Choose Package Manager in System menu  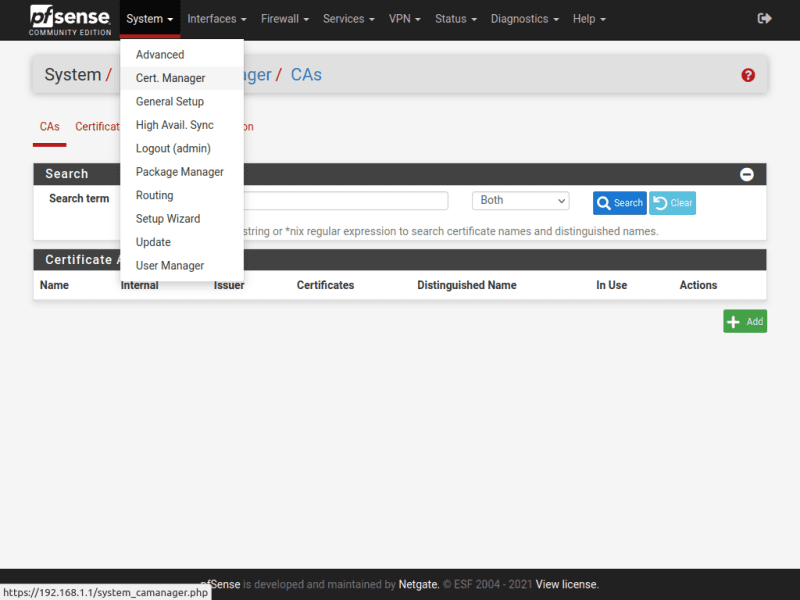[x=180, y=172]
